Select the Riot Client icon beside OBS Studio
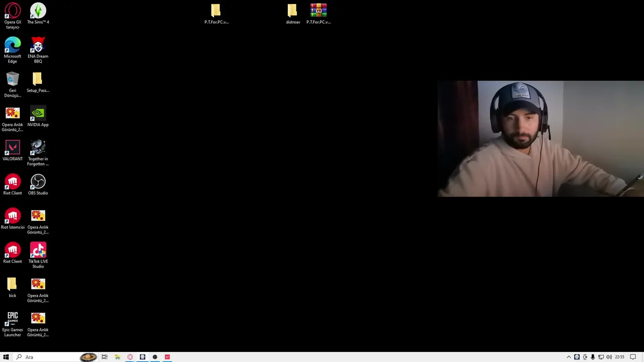This screenshot has width=644, height=362. [x=13, y=185]
